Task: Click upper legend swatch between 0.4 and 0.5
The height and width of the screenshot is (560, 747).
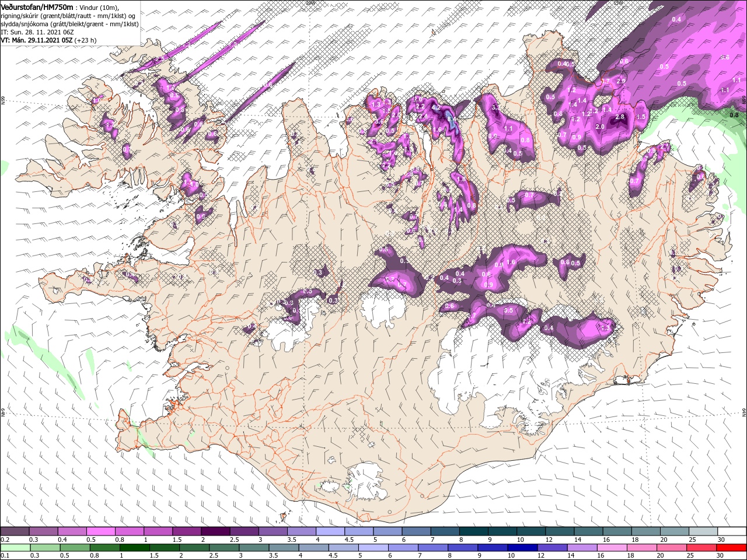Action: click(x=72, y=531)
